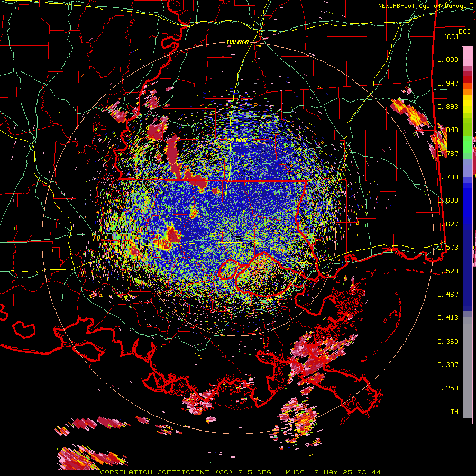Pick the gray color bar segment
The height and width of the screenshot is (476, 476).
pos(467,368)
